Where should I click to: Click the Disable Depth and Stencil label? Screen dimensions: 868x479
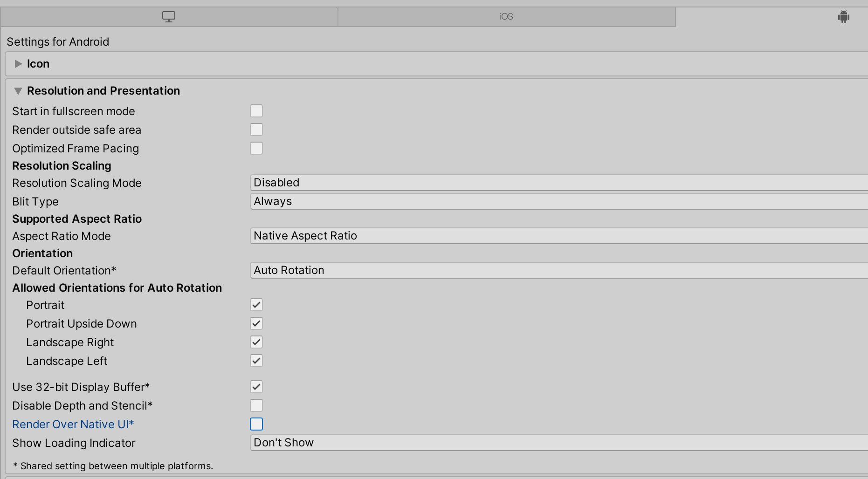(83, 406)
